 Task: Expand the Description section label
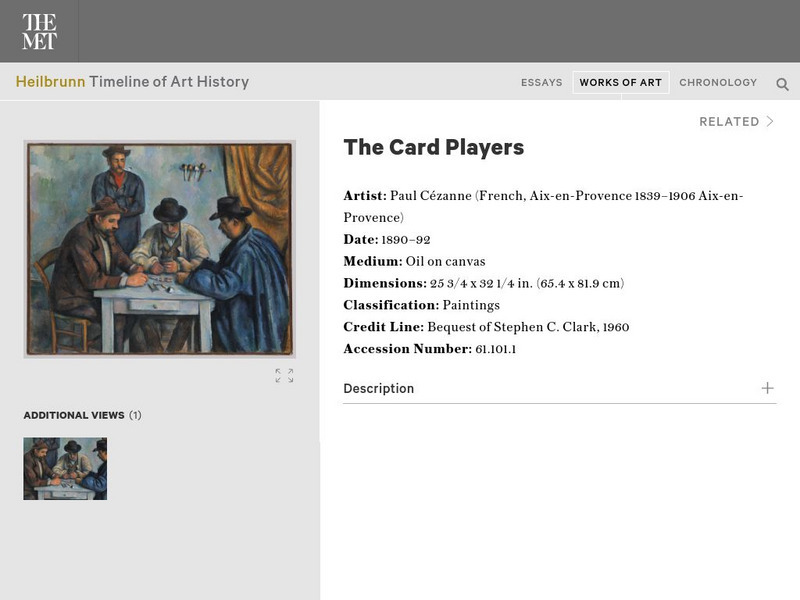click(x=378, y=389)
